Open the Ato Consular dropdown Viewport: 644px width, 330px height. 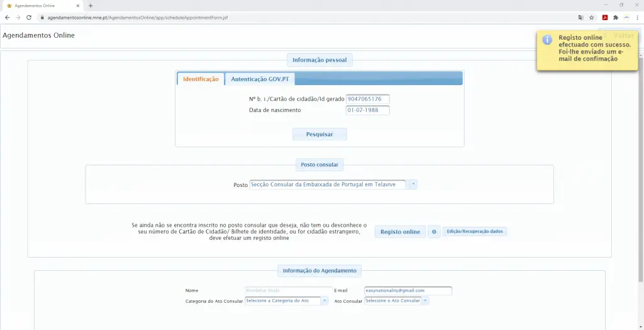[x=425, y=301]
